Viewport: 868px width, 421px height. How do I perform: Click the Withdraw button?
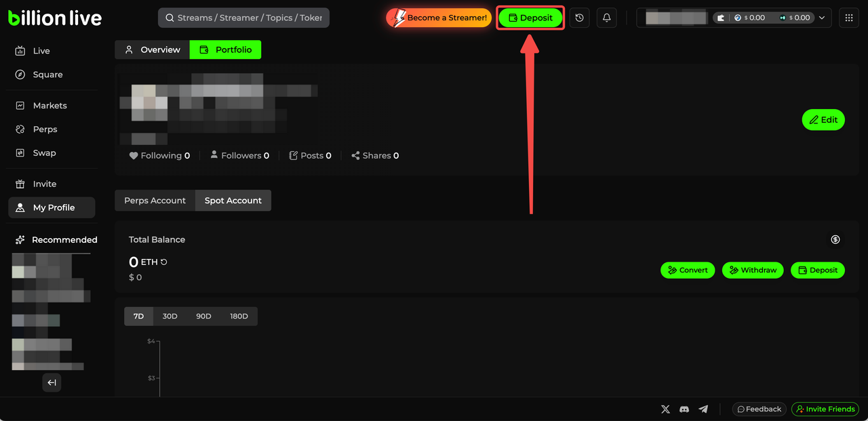(752, 270)
